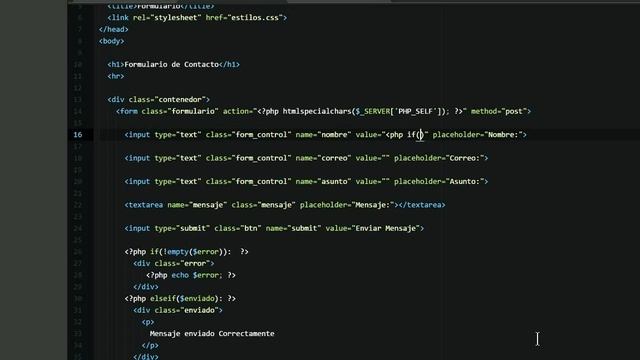Image resolution: width=640 pixels, height=360 pixels.
Task: Click the "Mensaje enviado Correctamente" text
Action: [212, 334]
